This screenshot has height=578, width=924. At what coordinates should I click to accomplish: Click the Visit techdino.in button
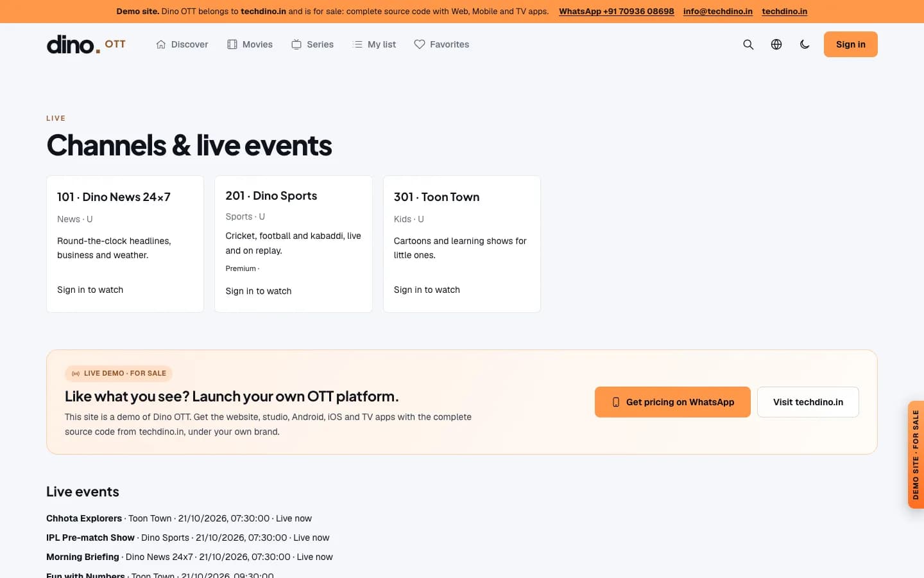[808, 402]
